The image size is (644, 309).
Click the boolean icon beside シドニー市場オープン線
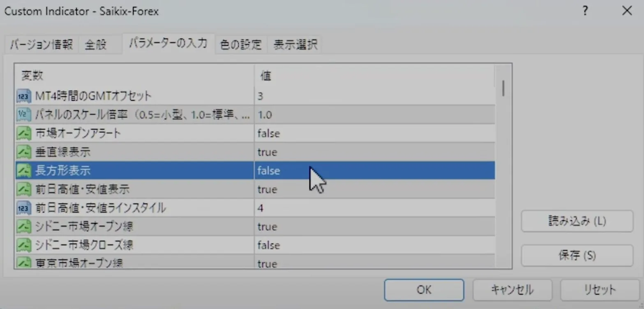tap(23, 227)
